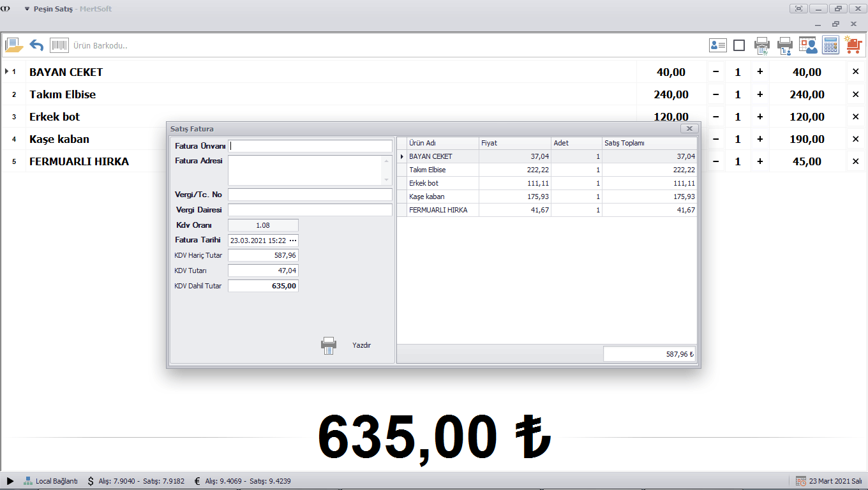Toggle the empty square box in toolbar
Viewport: 868px width, 490px height.
click(739, 45)
